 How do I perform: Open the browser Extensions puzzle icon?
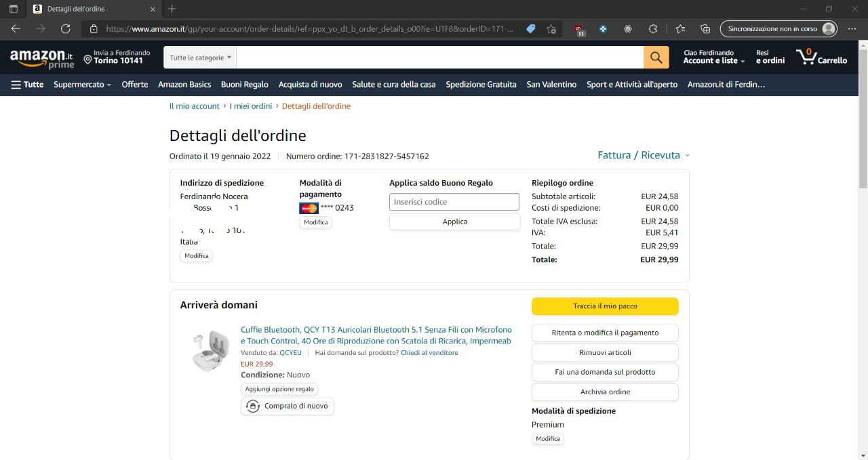click(653, 28)
